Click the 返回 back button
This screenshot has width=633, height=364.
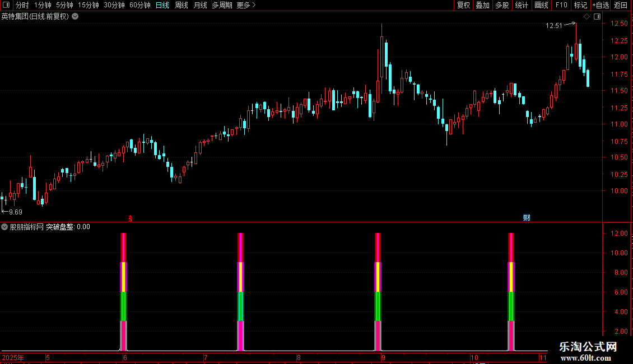[x=621, y=5]
